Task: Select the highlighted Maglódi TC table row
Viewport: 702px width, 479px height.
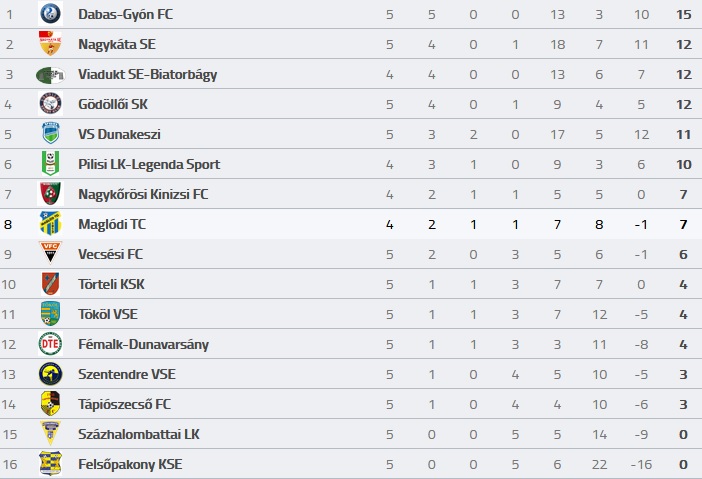Action: tap(351, 224)
